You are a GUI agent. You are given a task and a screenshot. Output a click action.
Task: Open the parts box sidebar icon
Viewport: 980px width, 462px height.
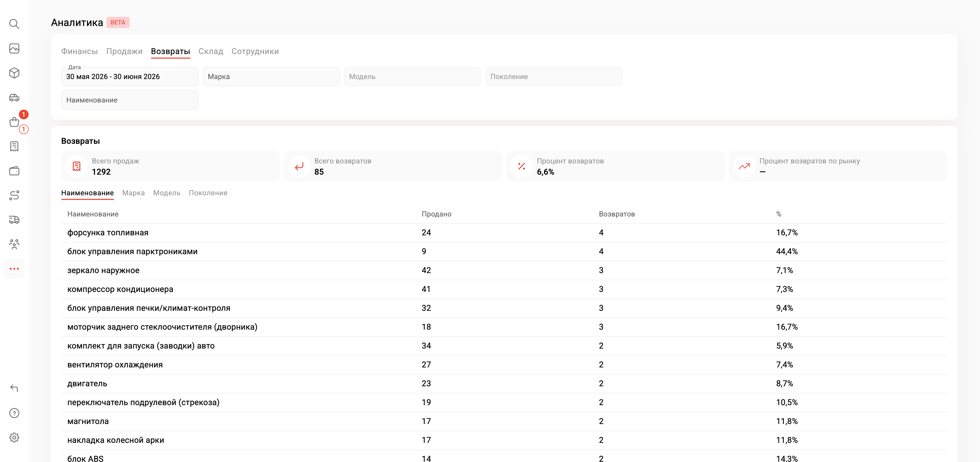14,73
